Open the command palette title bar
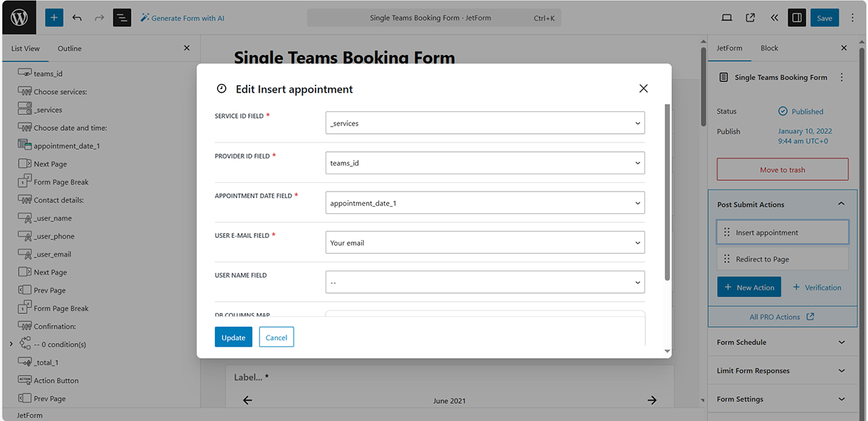The width and height of the screenshot is (868, 421). point(434,18)
